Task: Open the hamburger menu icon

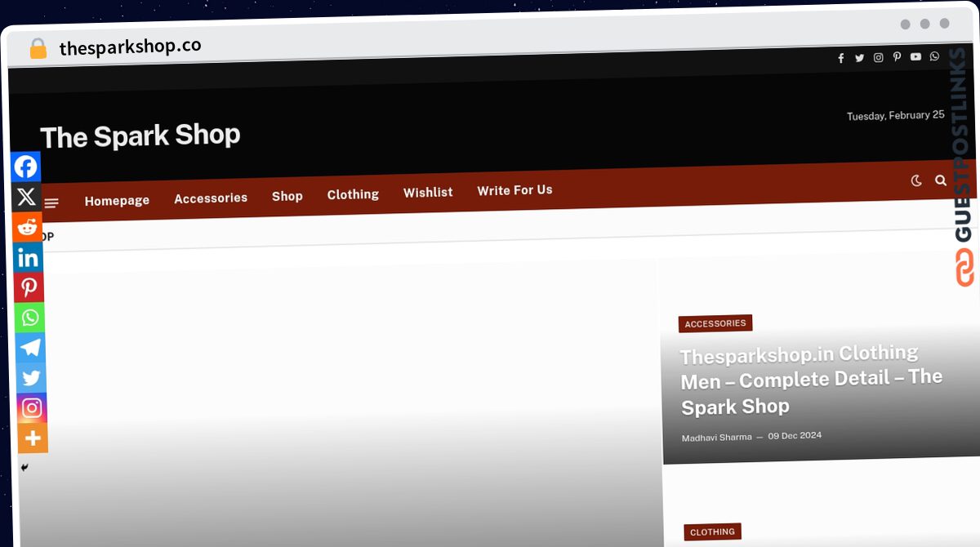Action: [x=51, y=203]
